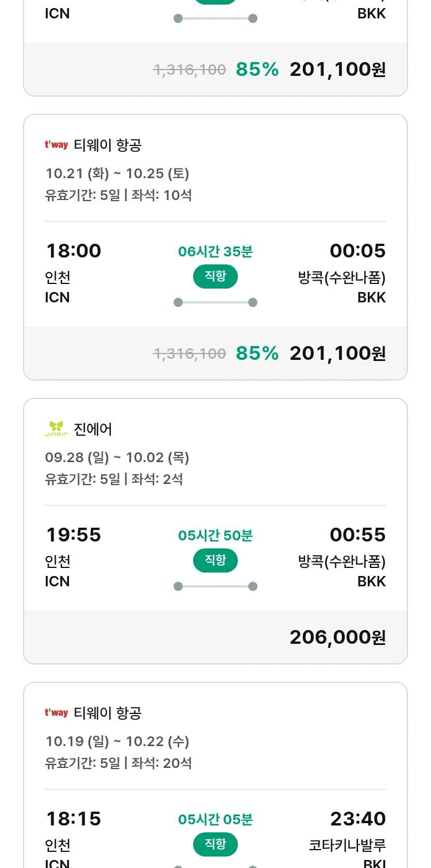Click the route line on the 18:00 flight

[x=215, y=302]
